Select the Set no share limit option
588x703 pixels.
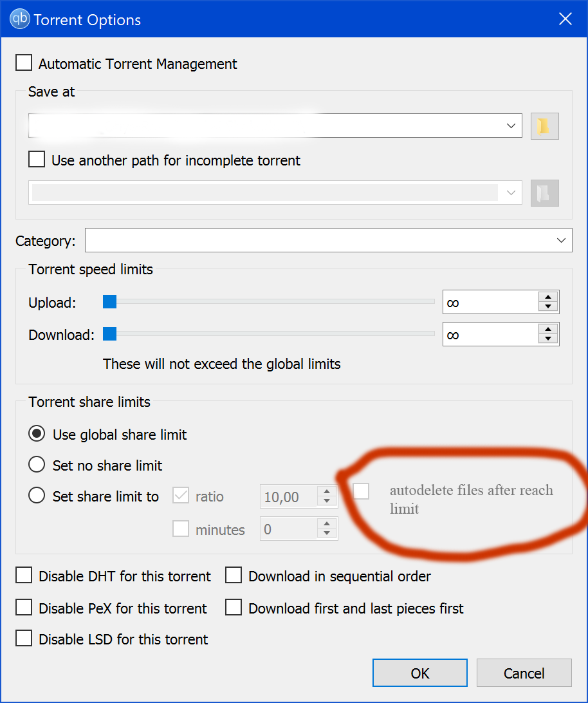[37, 464]
